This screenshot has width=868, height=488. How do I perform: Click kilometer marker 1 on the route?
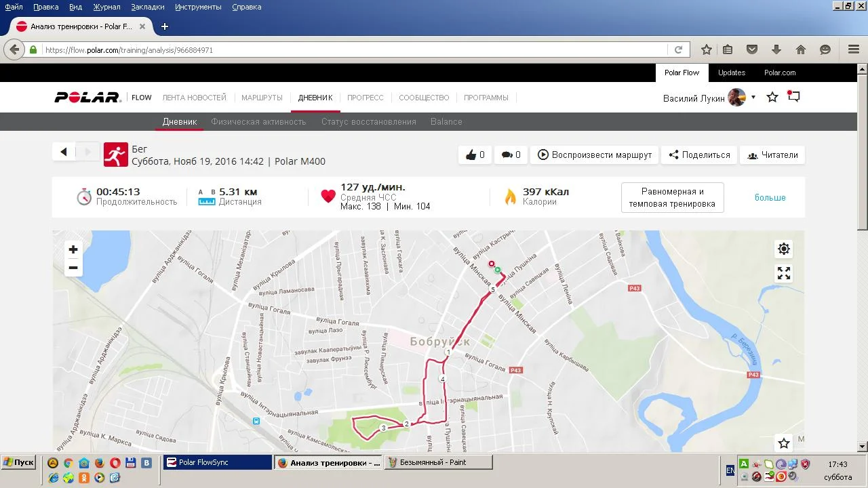(448, 352)
